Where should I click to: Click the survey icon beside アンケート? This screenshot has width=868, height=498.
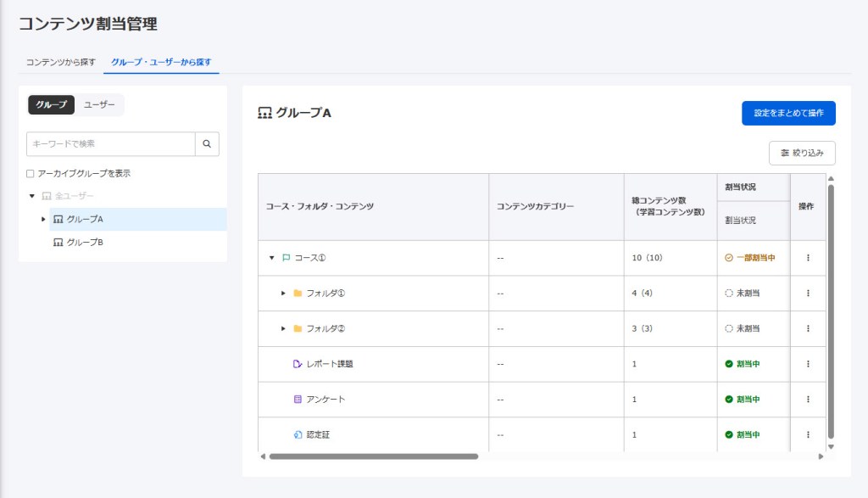coord(298,400)
